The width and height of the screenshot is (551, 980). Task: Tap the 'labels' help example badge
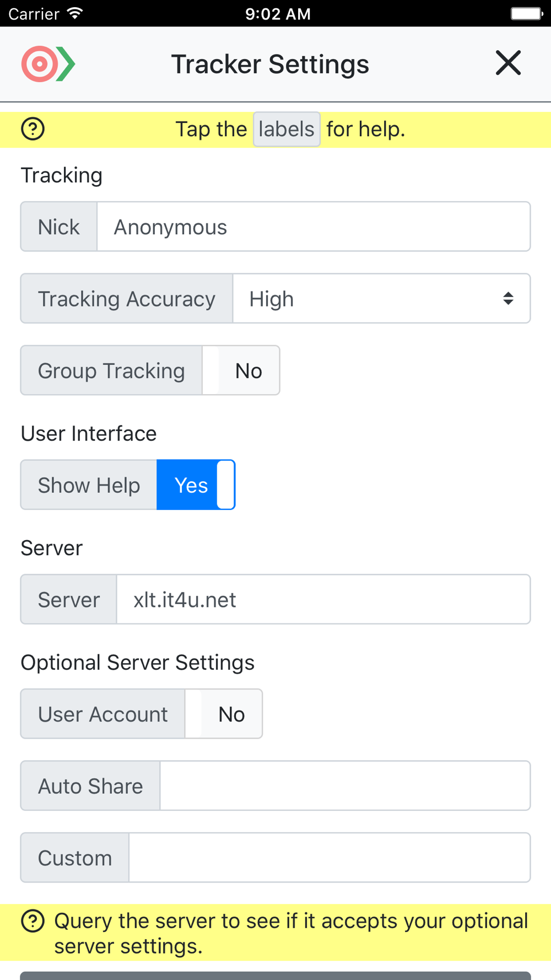287,130
